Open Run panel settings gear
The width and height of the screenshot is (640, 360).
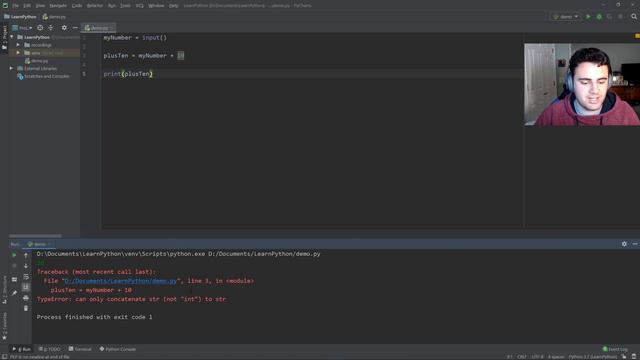(x=624, y=244)
